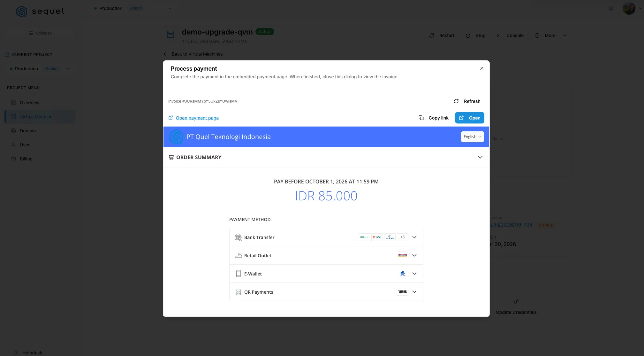Click the Alfamart retail logo
The width and height of the screenshot is (644, 356).
(403, 255)
